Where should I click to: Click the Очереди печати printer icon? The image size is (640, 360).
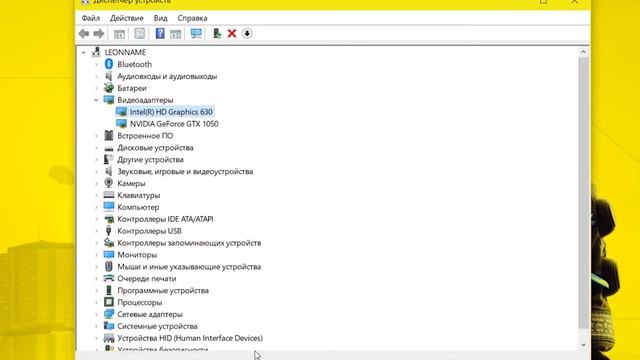(109, 278)
